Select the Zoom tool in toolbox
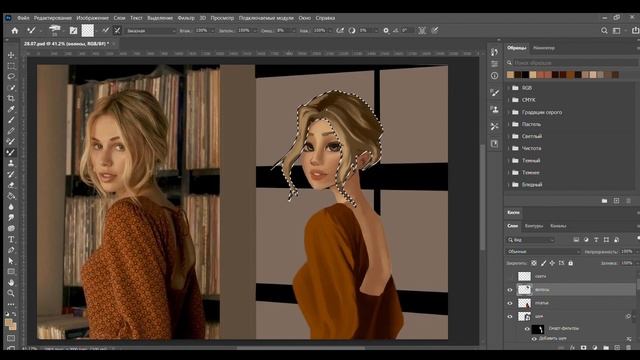 11,293
